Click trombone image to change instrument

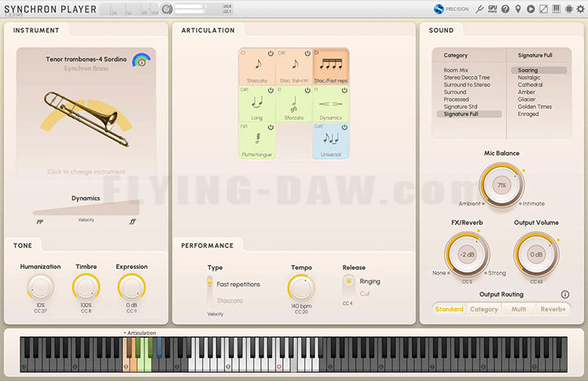[86, 119]
